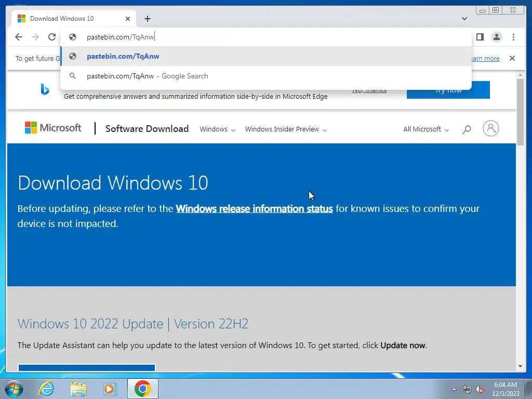Screen dimensions: 532x399
Task: Reload the page with the refresh icon
Action: coord(52,37)
